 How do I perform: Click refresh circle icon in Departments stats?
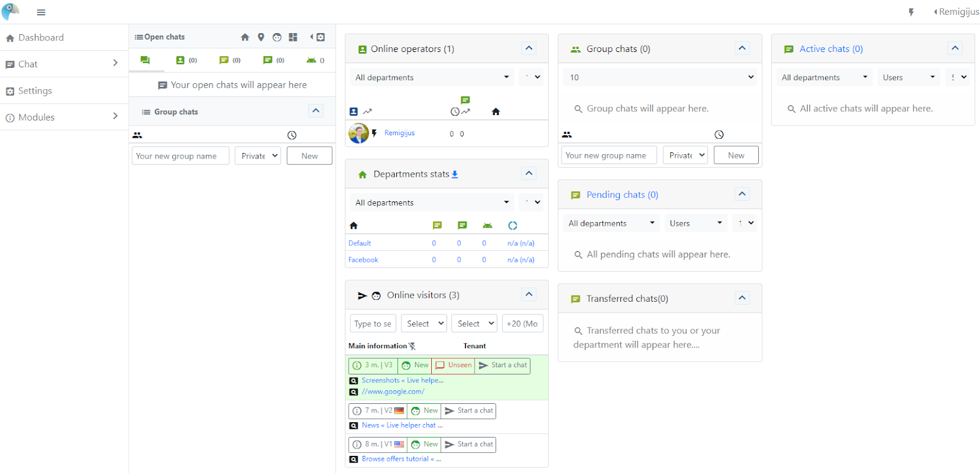pyautogui.click(x=513, y=226)
